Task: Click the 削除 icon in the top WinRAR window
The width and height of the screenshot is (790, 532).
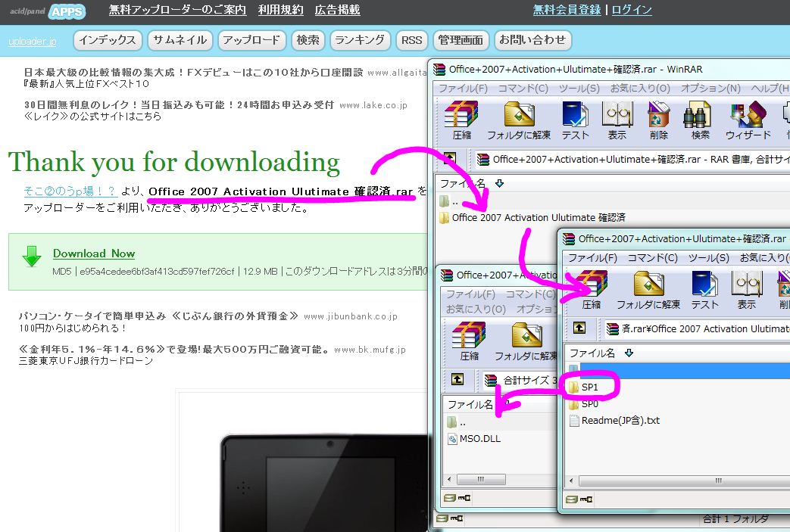Action: [658, 120]
